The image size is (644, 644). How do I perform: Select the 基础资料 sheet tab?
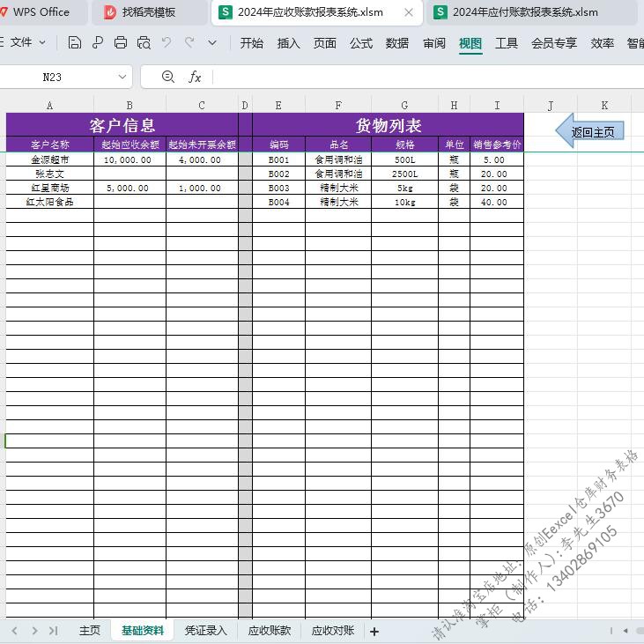(143, 630)
